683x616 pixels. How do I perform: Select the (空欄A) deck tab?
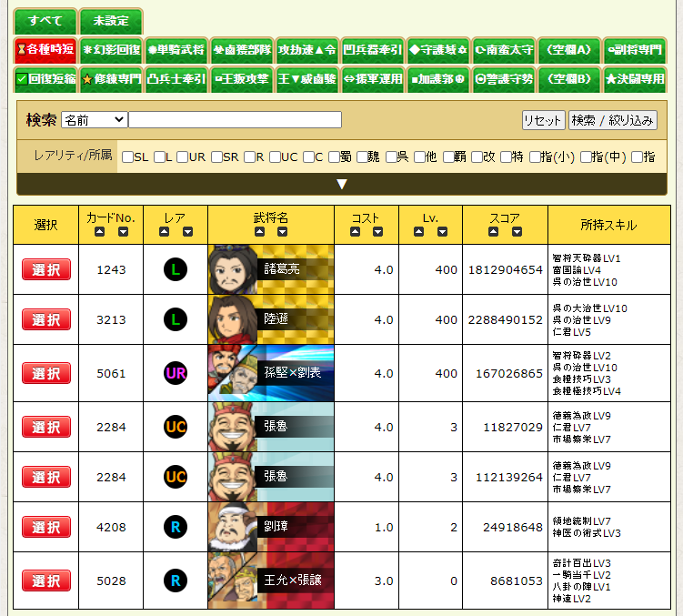pyautogui.click(x=569, y=50)
